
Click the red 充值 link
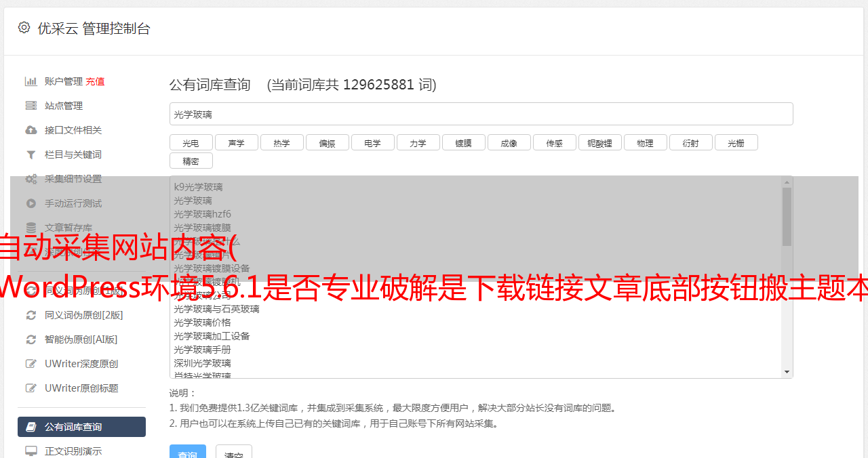tap(95, 81)
